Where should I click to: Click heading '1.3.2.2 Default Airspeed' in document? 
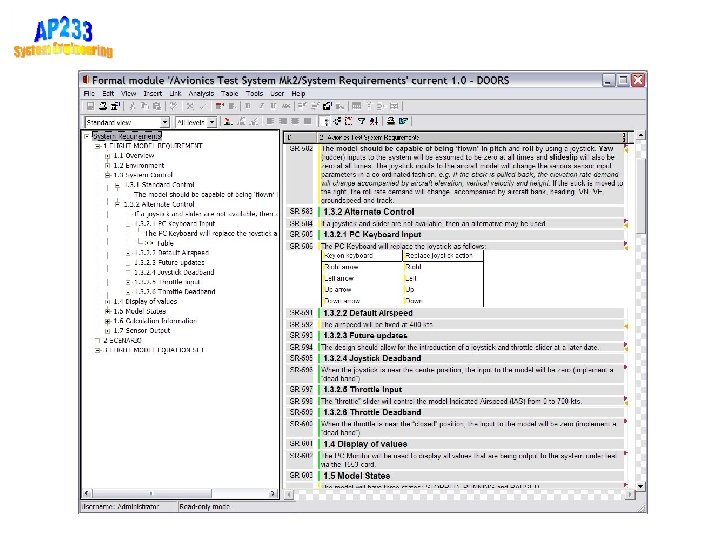(368, 313)
